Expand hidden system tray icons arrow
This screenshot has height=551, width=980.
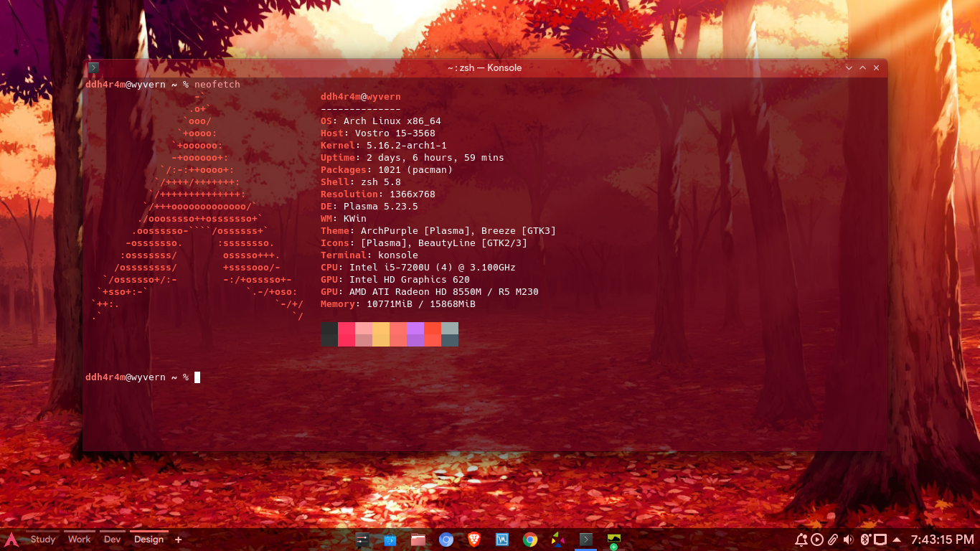click(x=897, y=540)
